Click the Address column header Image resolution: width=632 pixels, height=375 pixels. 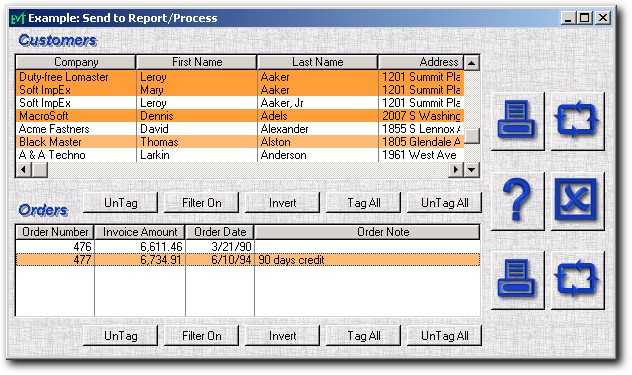coord(421,62)
